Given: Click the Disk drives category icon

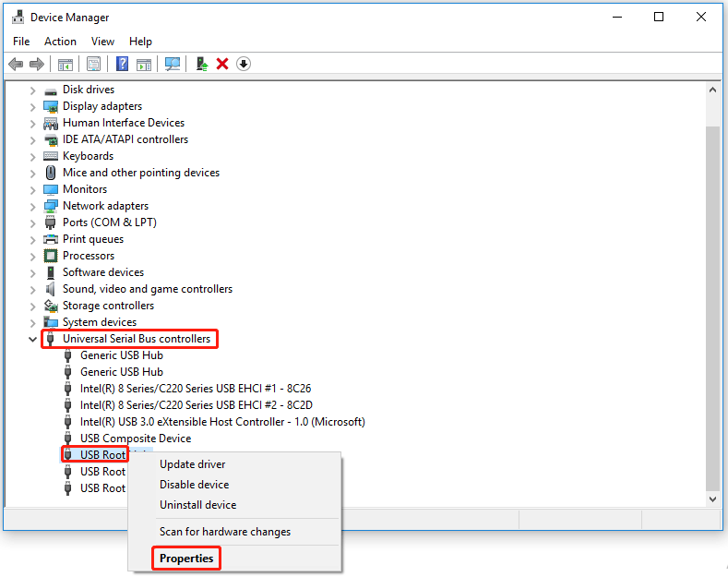Looking at the screenshot, I should 51,90.
